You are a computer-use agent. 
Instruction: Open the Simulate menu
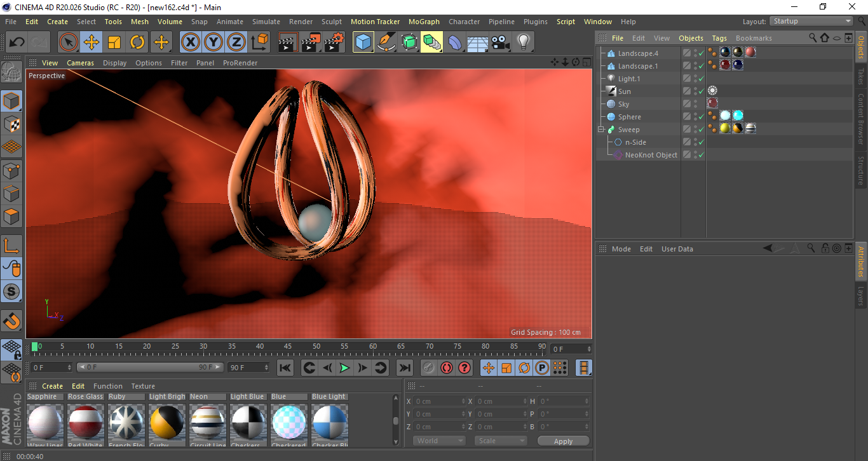[x=266, y=22]
